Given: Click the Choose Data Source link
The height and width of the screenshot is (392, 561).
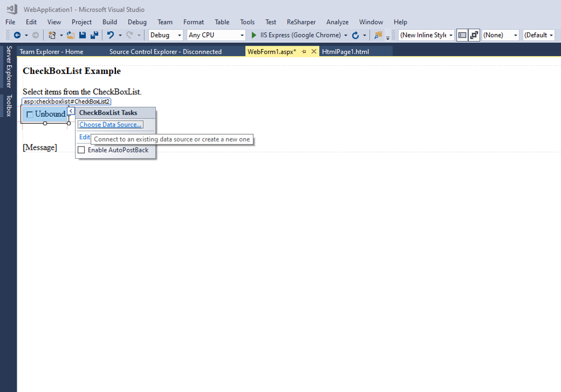Looking at the screenshot, I should [110, 124].
